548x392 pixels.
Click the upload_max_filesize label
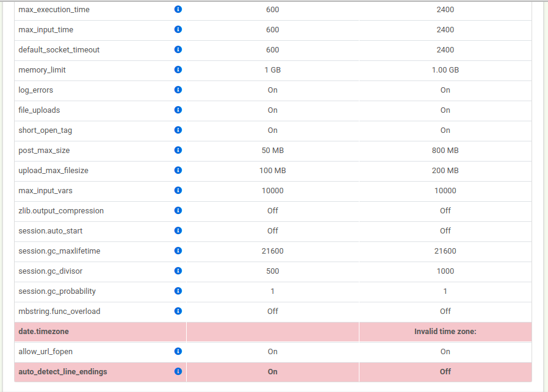[x=53, y=171]
